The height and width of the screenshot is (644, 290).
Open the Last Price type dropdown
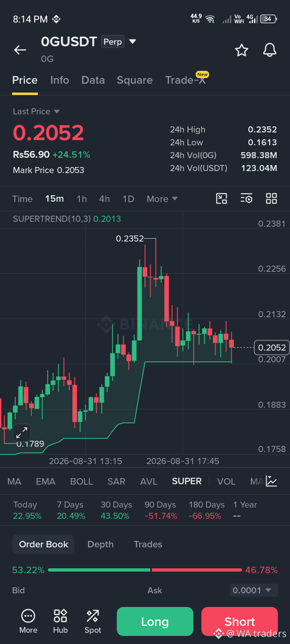36,111
